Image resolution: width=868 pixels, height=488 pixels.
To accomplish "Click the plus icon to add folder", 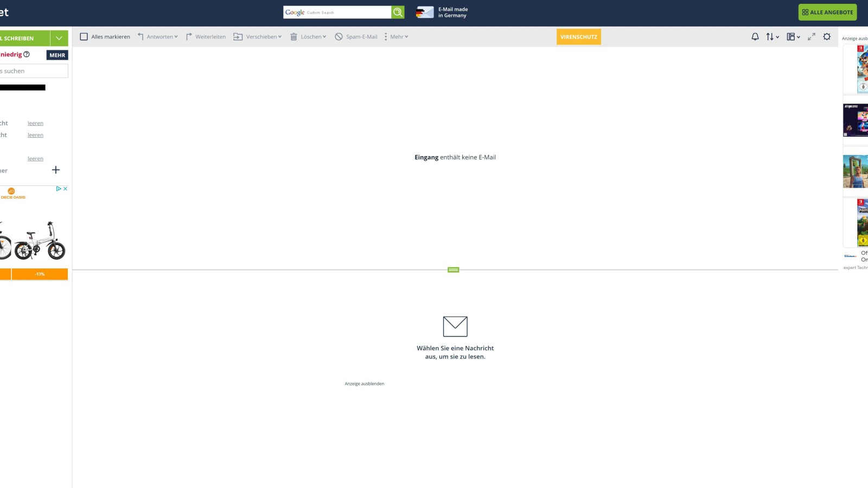I will 55,170.
